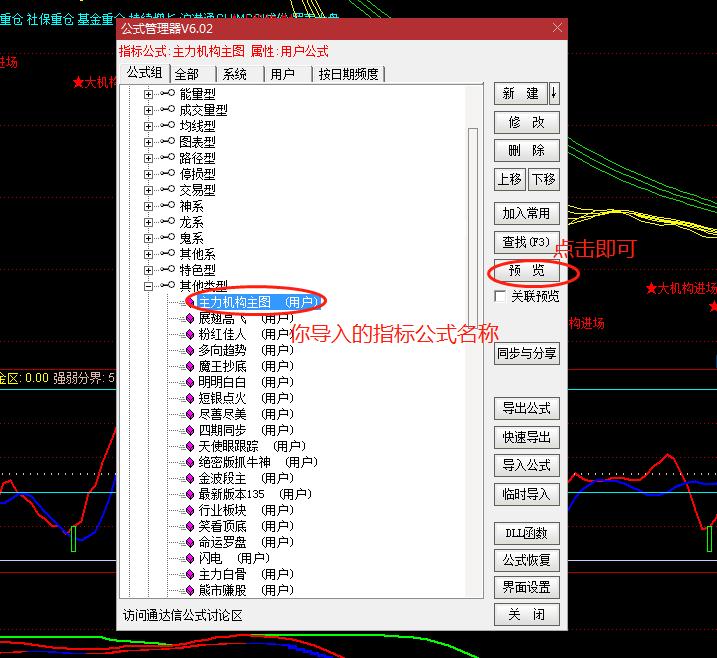
Task: Click the formula tree vertical scrollbar
Action: click(x=473, y=226)
